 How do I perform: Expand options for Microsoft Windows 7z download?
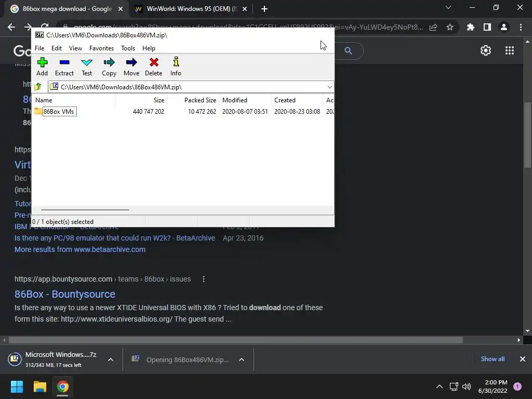(111, 360)
